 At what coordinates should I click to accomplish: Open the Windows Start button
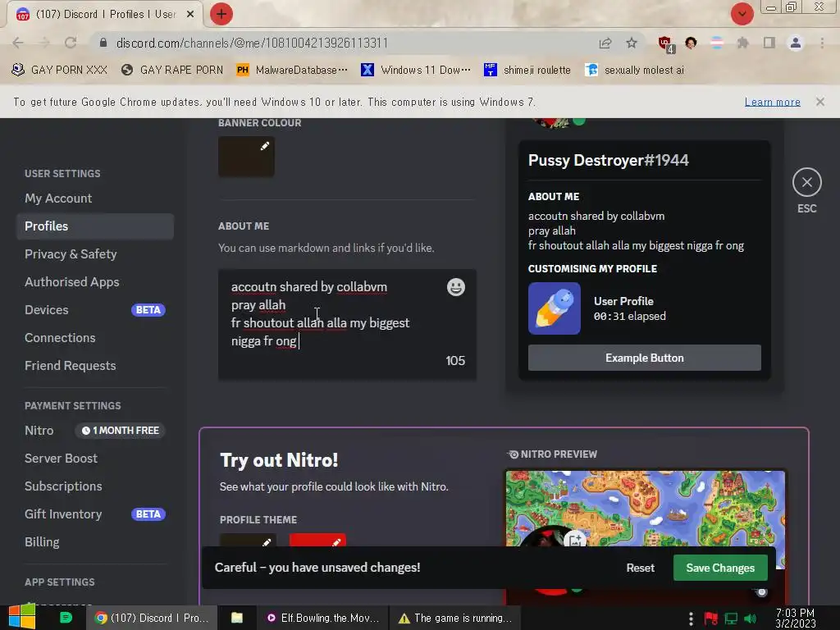tap(22, 618)
